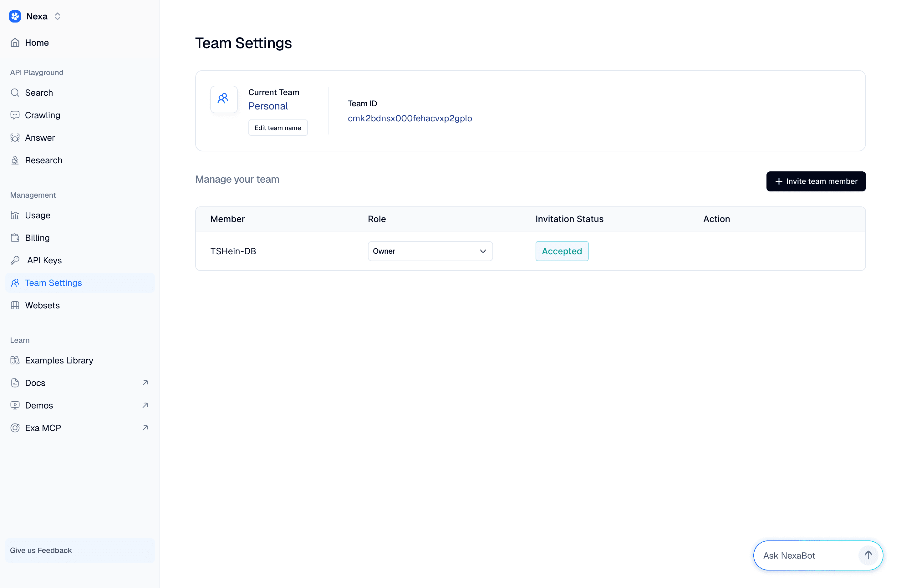Select Team Settings in sidebar
Image resolution: width=901 pixels, height=588 pixels.
pyautogui.click(x=53, y=283)
